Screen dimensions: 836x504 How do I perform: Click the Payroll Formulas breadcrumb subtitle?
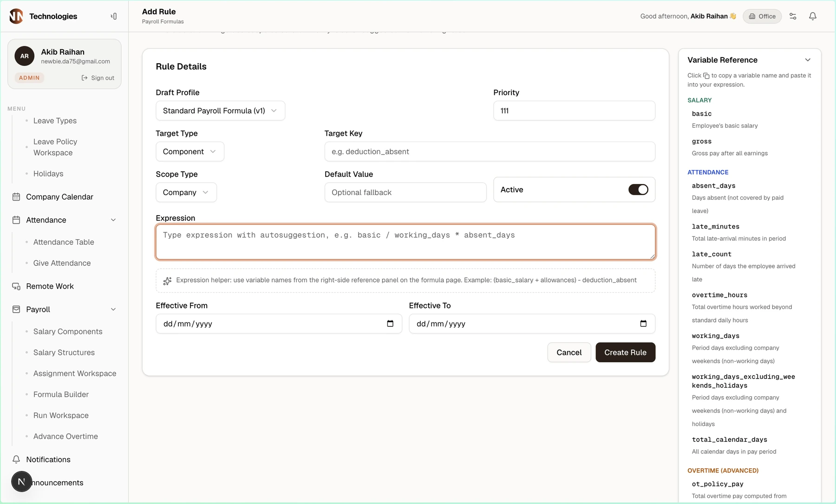point(163,22)
